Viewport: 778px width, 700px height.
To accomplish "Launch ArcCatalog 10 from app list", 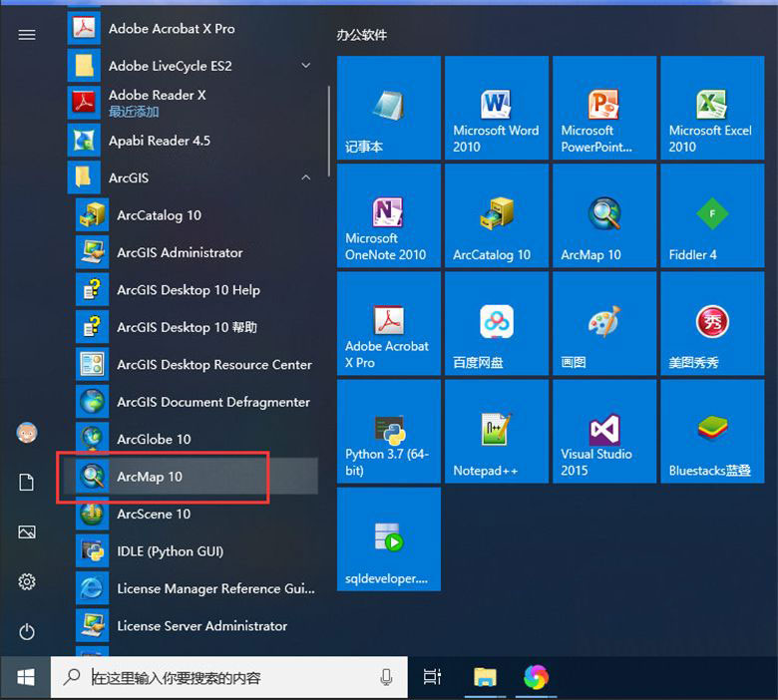I will point(196,214).
